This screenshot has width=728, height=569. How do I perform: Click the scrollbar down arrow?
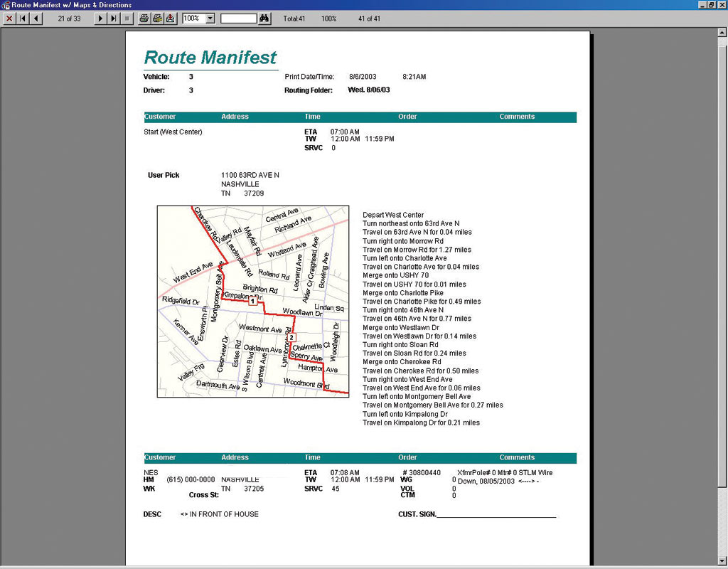722,560
